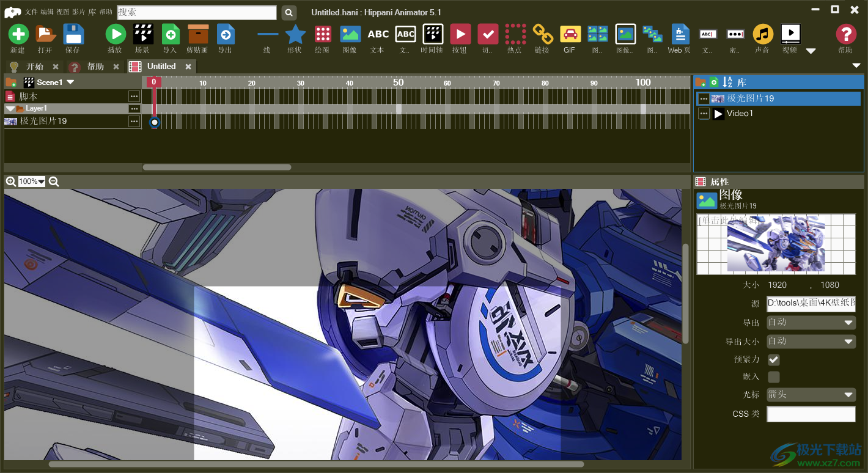Switch to the 开始 tab
Image resolution: width=868 pixels, height=473 pixels.
pyautogui.click(x=35, y=67)
